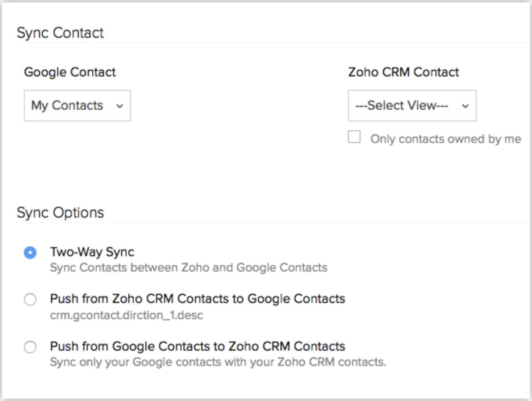The width and height of the screenshot is (532, 401).
Task: Click the 'Only contacts owned by me' label text
Action: click(446, 139)
